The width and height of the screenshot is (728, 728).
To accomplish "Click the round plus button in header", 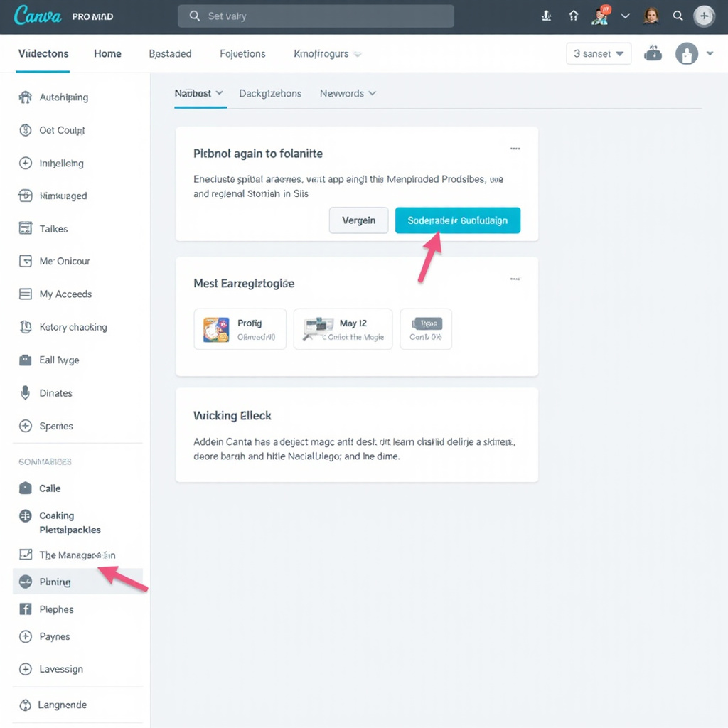I will click(704, 16).
